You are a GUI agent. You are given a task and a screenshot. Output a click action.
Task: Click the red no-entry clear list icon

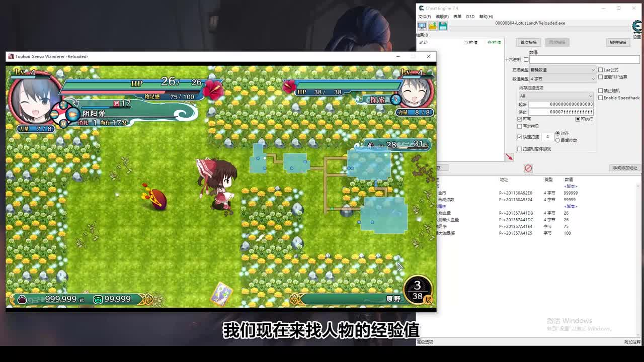coord(528,168)
